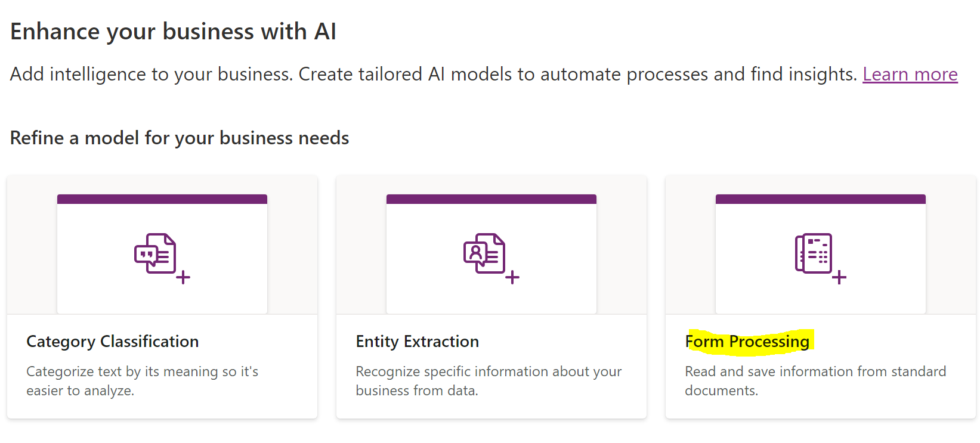Click the Category Classification card preview image
The width and height of the screenshot is (980, 443).
click(162, 254)
